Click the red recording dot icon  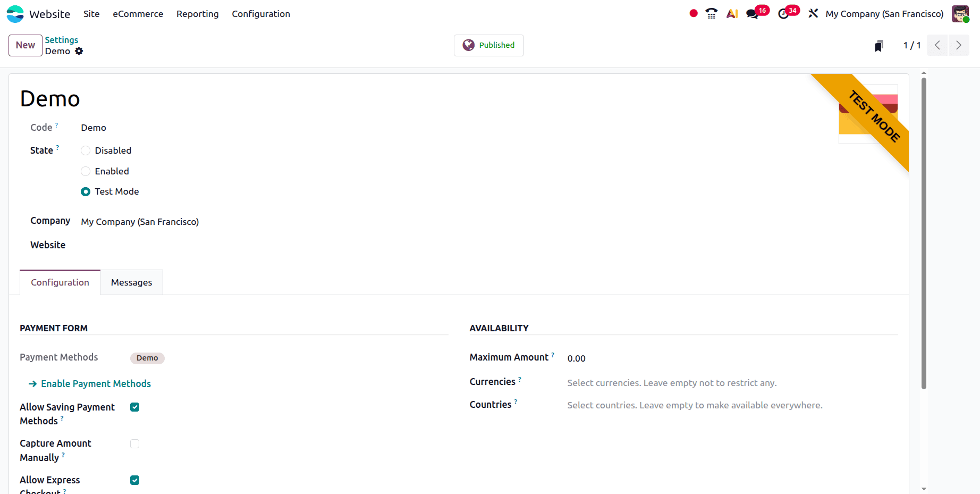694,13
